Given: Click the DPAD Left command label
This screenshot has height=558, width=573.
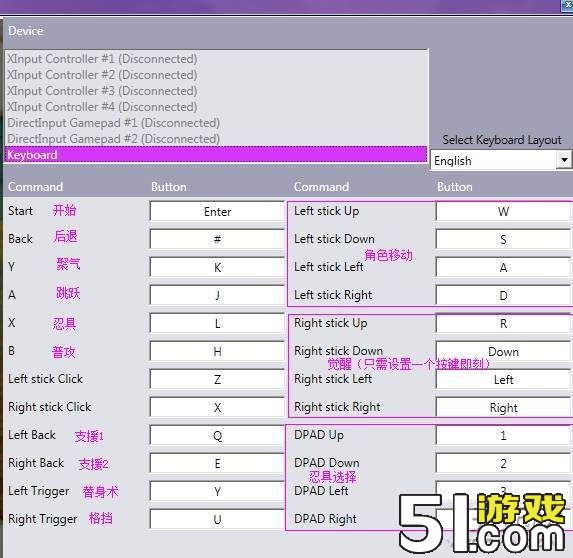Looking at the screenshot, I should pos(321,491).
